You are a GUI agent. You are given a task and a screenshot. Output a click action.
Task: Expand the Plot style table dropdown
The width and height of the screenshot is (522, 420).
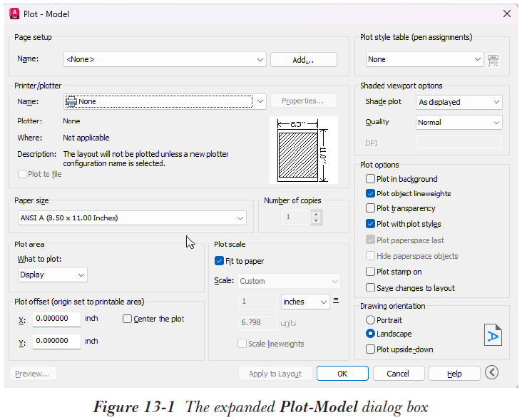tap(424, 59)
